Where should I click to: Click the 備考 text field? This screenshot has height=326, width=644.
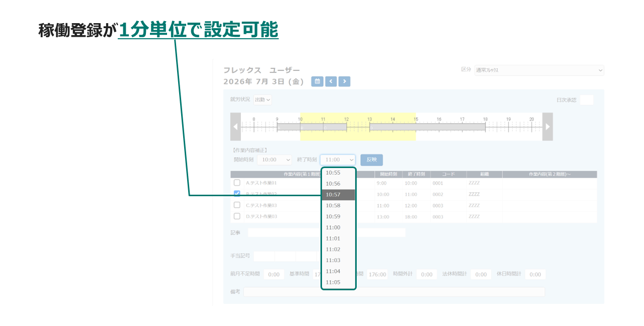point(394,292)
